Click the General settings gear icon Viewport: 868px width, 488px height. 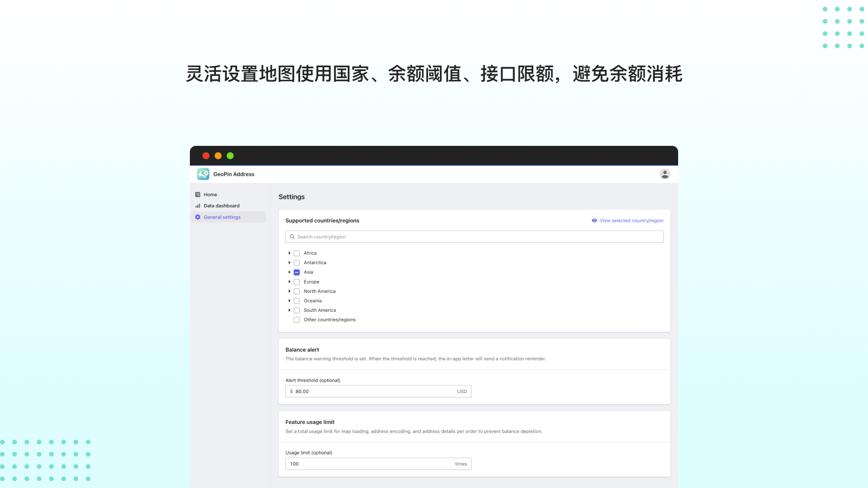coord(198,217)
